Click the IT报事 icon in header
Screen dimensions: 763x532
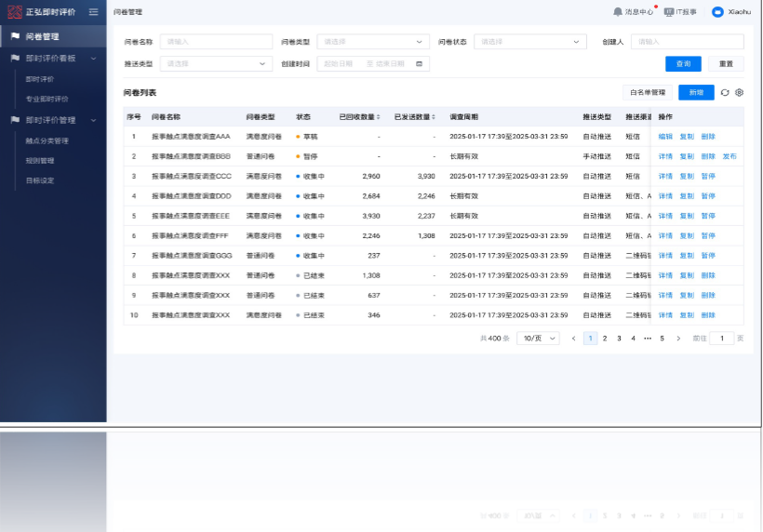669,12
